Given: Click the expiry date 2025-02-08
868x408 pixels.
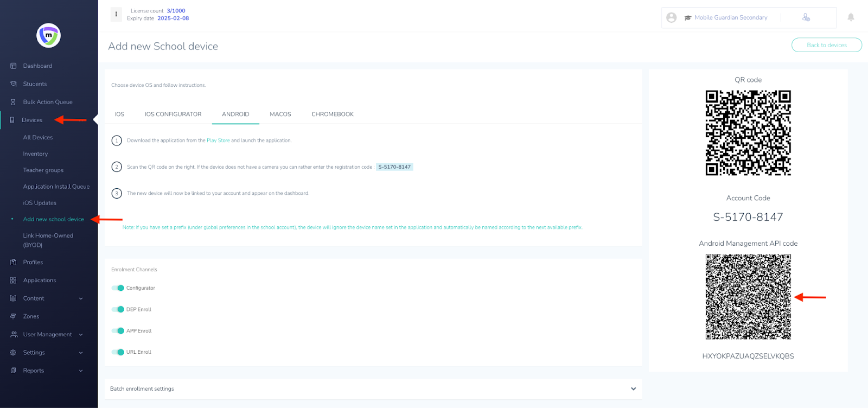Looking at the screenshot, I should click(x=173, y=18).
